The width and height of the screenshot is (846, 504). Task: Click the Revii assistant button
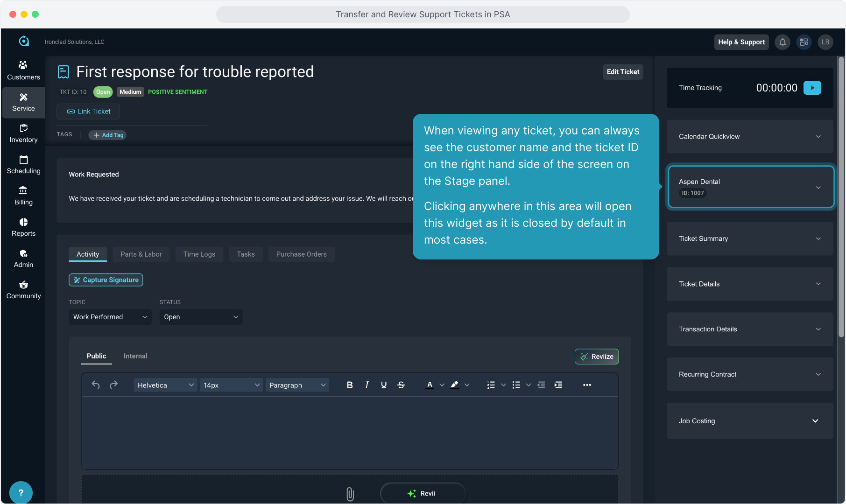pyautogui.click(x=423, y=493)
